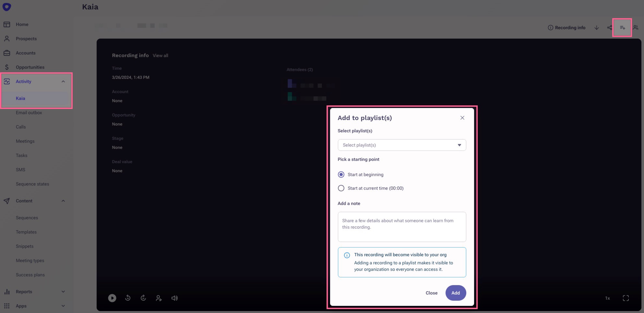This screenshot has width=644, height=313.
Task: Click View all recording info link
Action: (x=161, y=55)
